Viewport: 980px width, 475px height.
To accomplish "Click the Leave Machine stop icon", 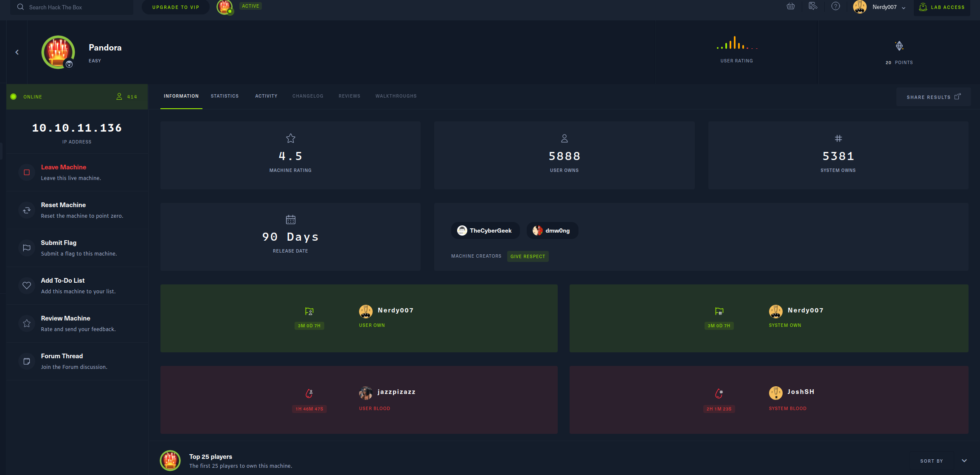I will click(27, 172).
